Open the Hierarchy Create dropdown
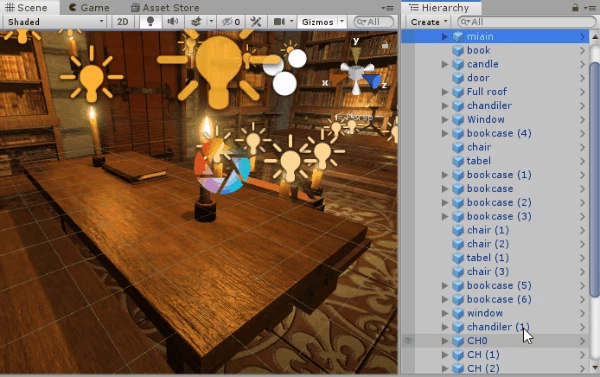 pos(429,22)
